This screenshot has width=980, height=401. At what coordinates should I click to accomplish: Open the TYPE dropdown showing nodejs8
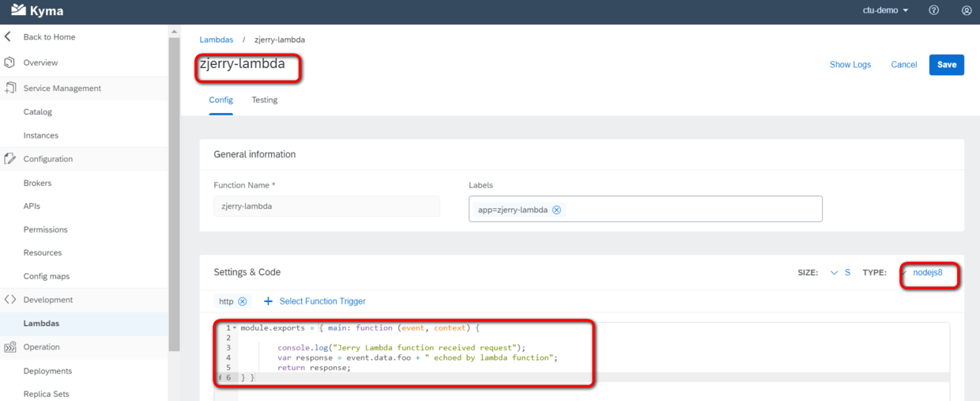928,272
